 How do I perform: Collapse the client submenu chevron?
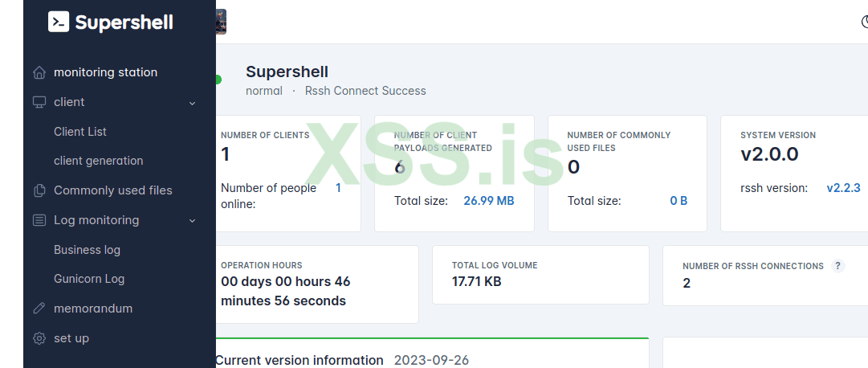(x=192, y=103)
